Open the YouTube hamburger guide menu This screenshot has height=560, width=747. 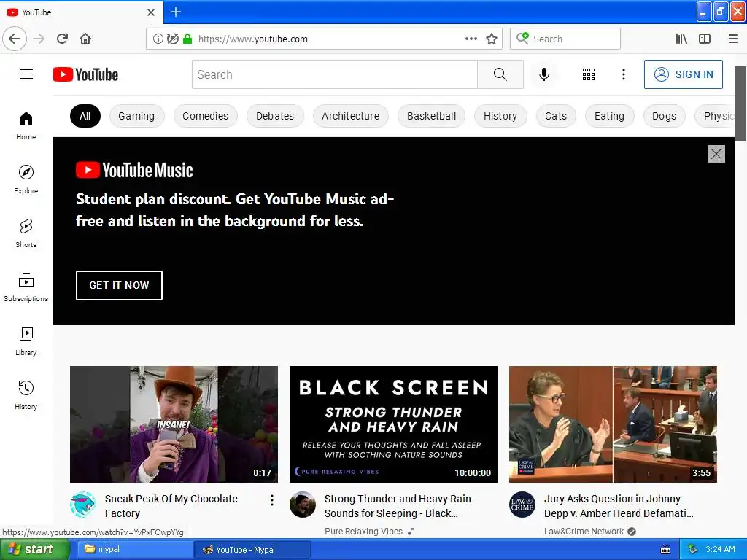point(26,74)
